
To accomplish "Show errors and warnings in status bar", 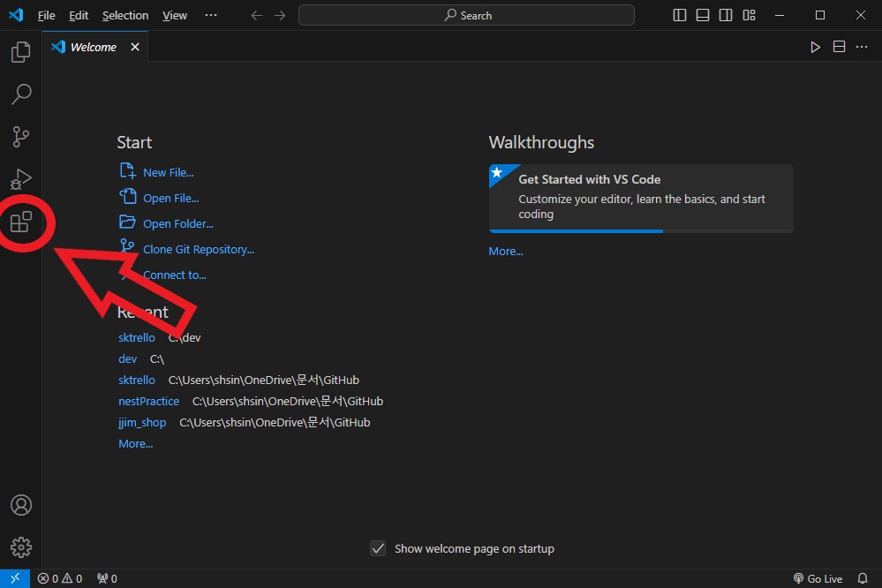I will coord(60,578).
